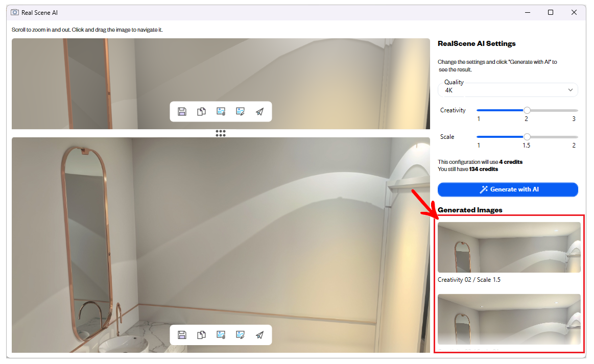Viewport: 594px width, 364px height.
Task: Click the 'Generated Images' heading
Action: click(x=470, y=210)
